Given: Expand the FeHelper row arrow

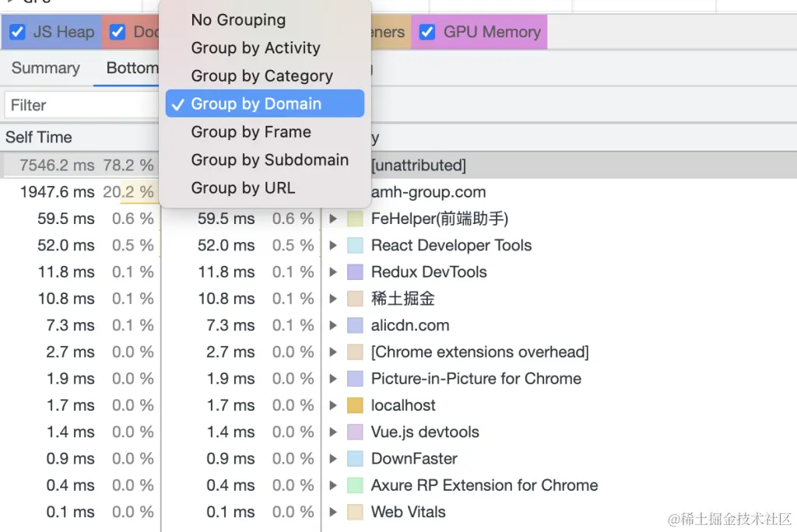Looking at the screenshot, I should (x=333, y=219).
